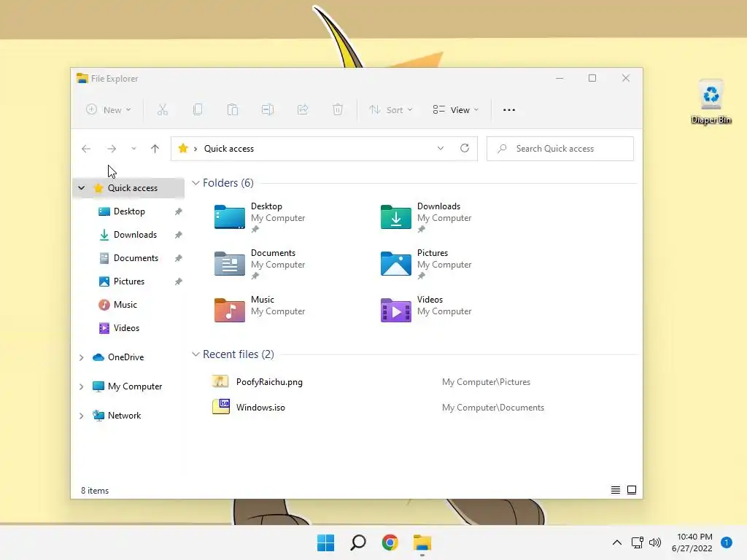Unpin Documents using its navigation pane pin
Image resolution: width=747 pixels, height=560 pixels.
(x=178, y=258)
